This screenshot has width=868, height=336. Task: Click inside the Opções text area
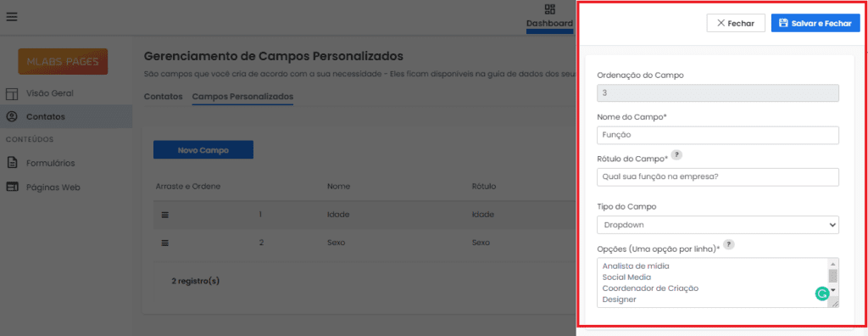click(718, 283)
